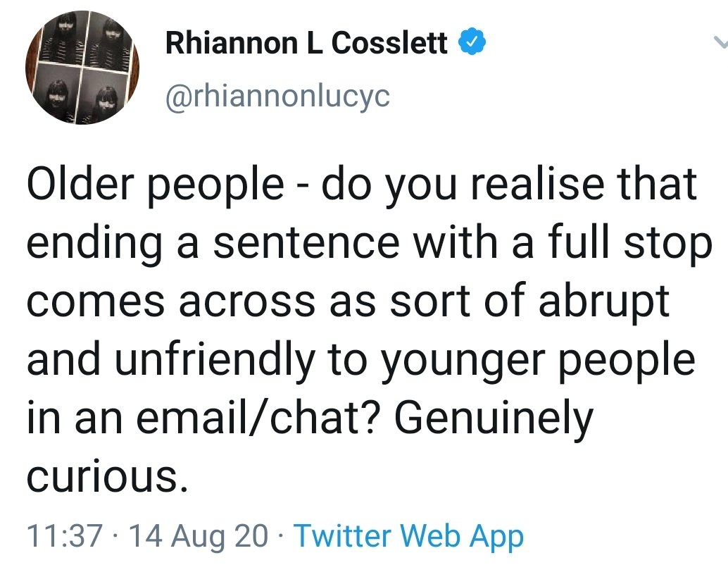Visit the @rhiannonlucyc handle
The width and height of the screenshot is (728, 565).
click(277, 97)
